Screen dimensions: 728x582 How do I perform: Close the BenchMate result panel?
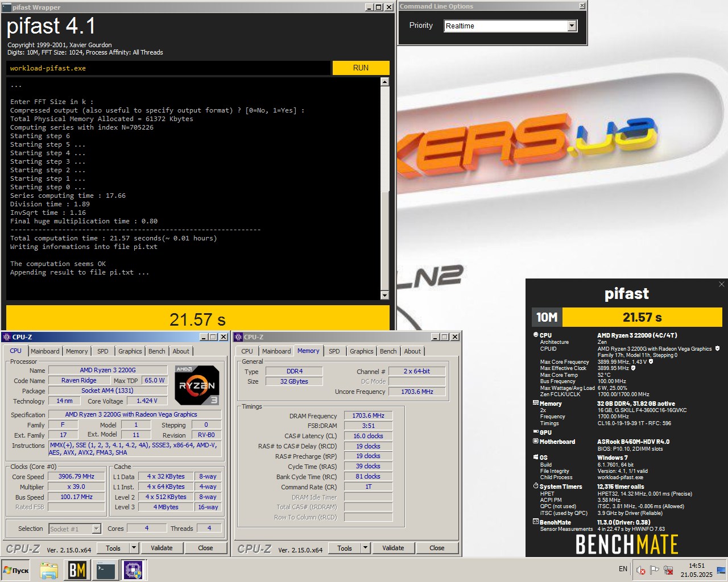tap(722, 284)
